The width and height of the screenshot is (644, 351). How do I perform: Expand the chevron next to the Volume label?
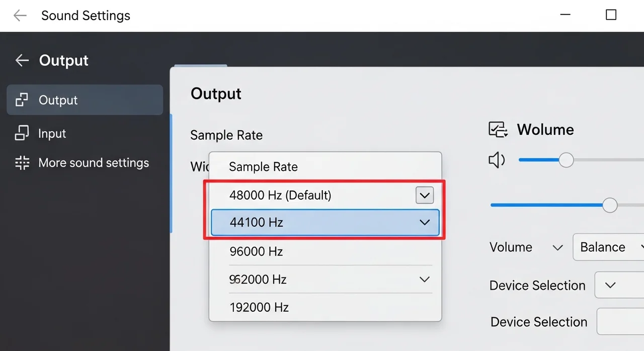(557, 247)
